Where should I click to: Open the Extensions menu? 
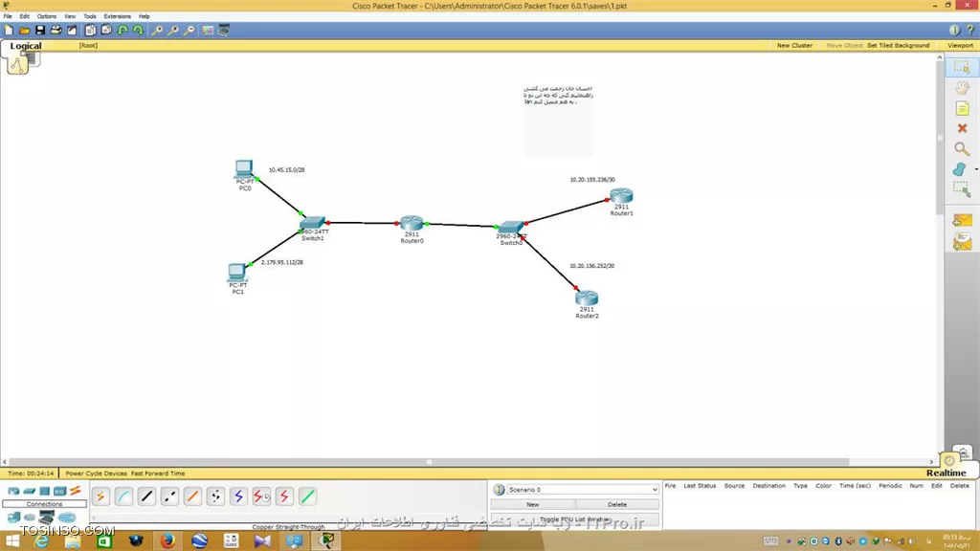click(x=118, y=16)
